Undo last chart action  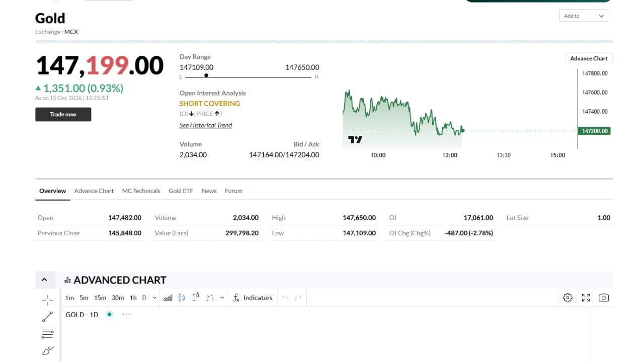click(285, 298)
